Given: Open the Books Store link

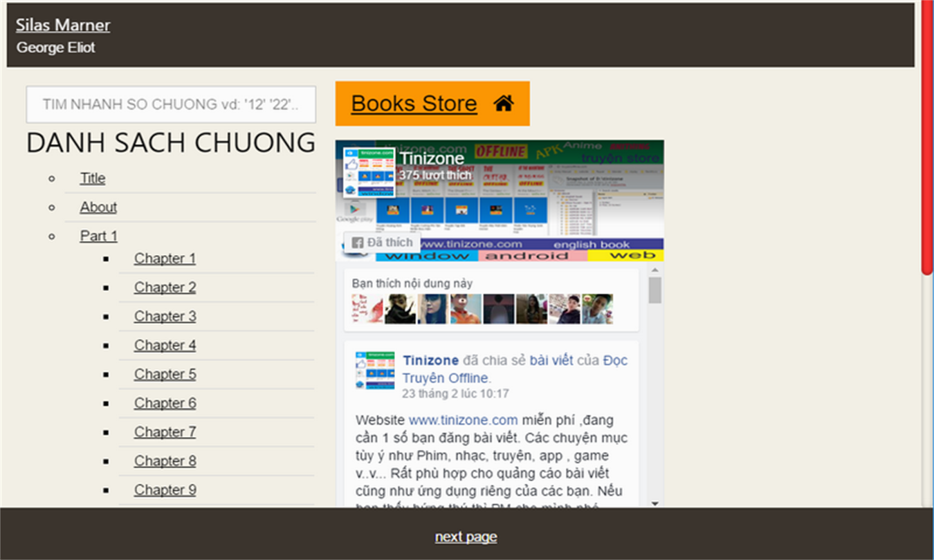Looking at the screenshot, I should (x=414, y=104).
